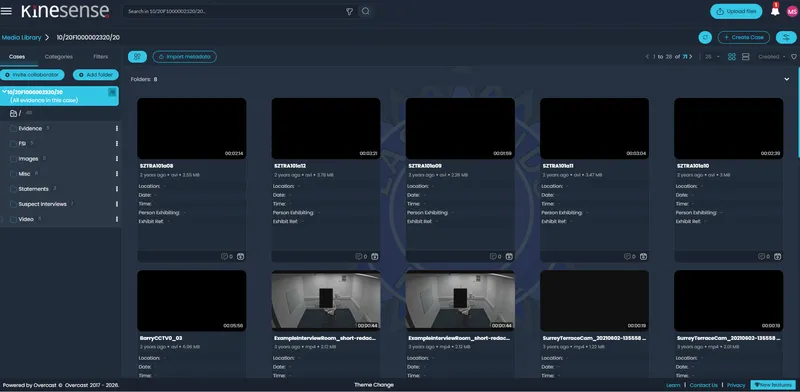Open the Learn link in footer
800x392 pixels.
(x=673, y=385)
